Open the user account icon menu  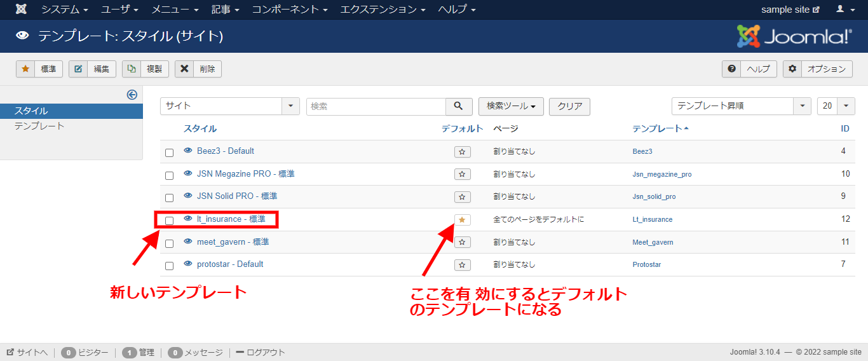844,10
